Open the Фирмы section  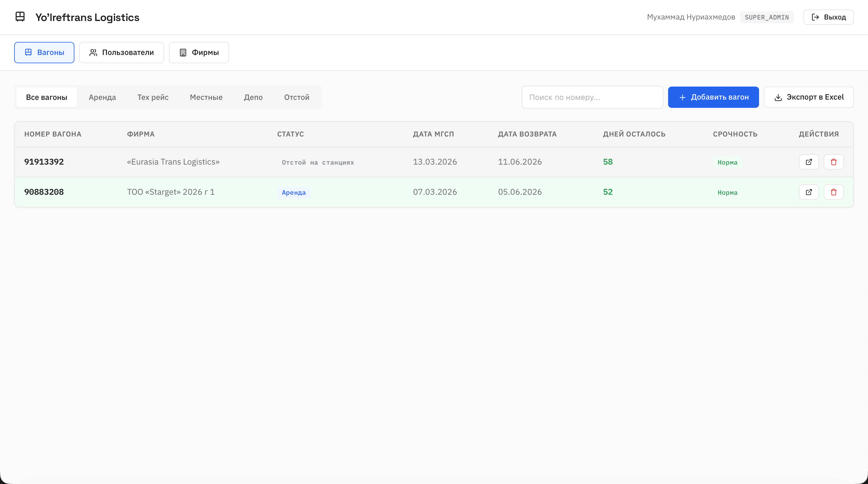tap(198, 53)
